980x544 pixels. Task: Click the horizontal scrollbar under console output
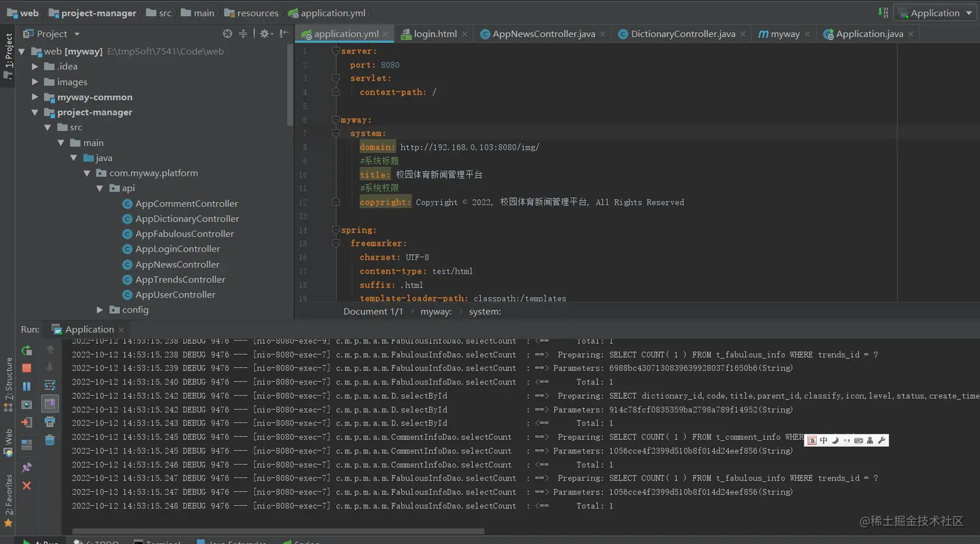[279, 531]
